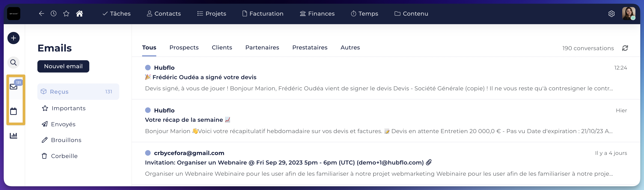The image size is (644, 190).
Task: Open the Corbeille folder
Action: [x=60, y=156]
